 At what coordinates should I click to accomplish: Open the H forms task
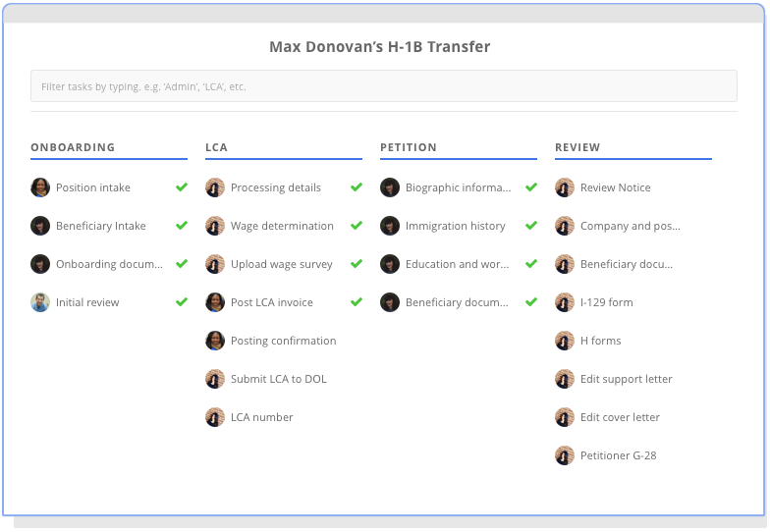(600, 341)
